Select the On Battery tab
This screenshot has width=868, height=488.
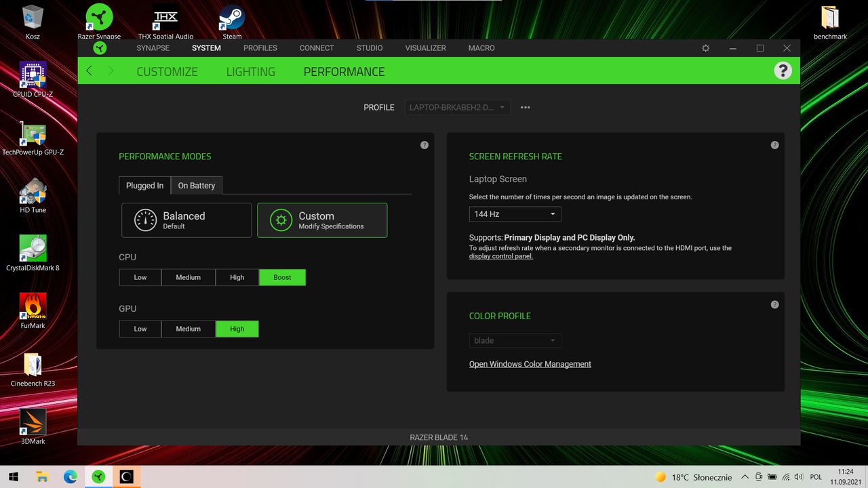coord(197,186)
